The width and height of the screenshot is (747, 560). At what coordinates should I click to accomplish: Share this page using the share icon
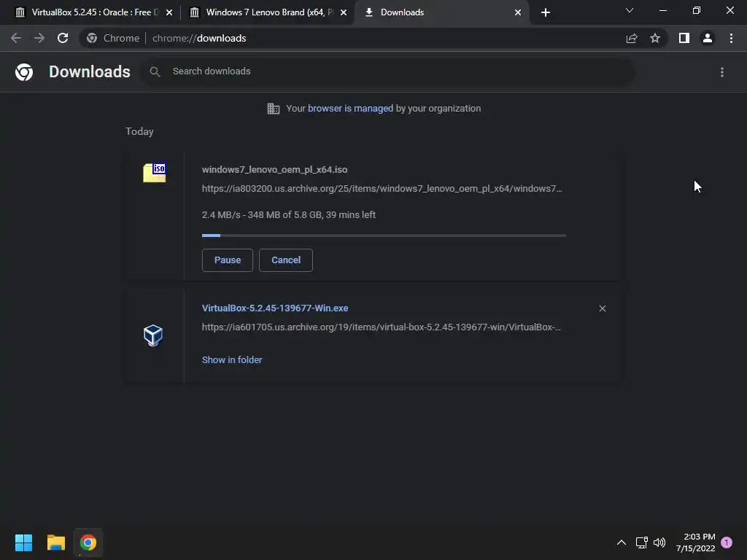[x=632, y=38]
